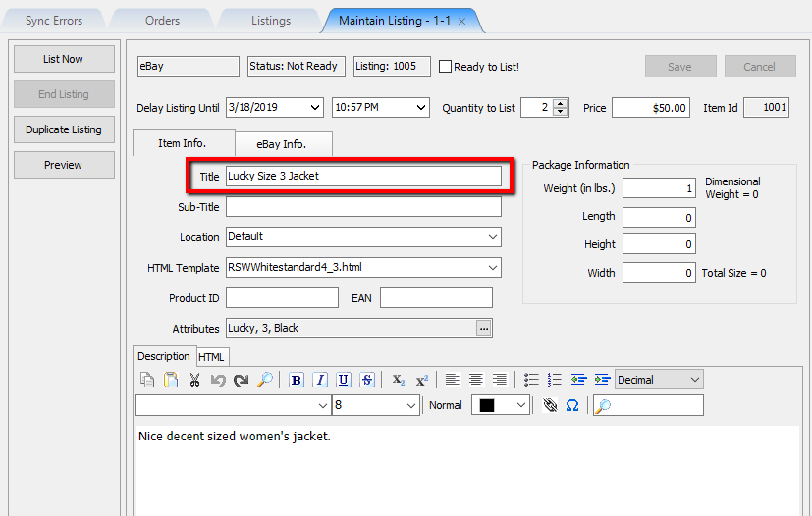Open the font name dropdown
The image size is (812, 516).
tap(323, 406)
